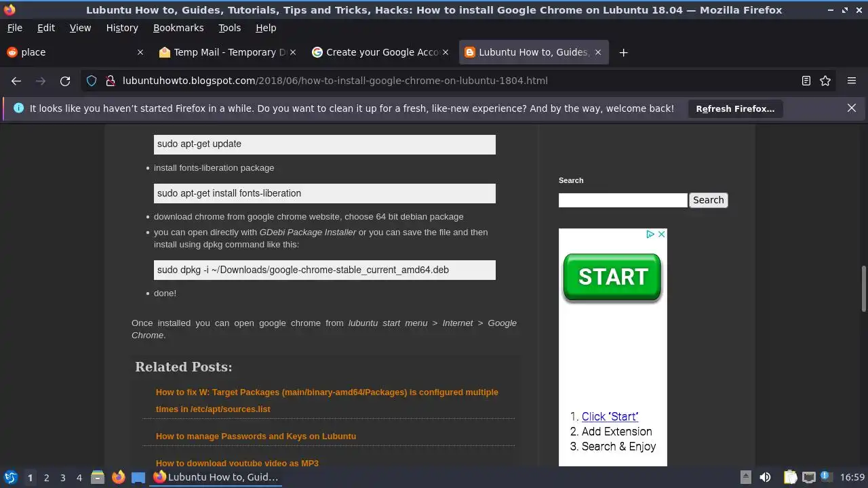
Task: Open the Click 'Start' ad link
Action: click(610, 417)
